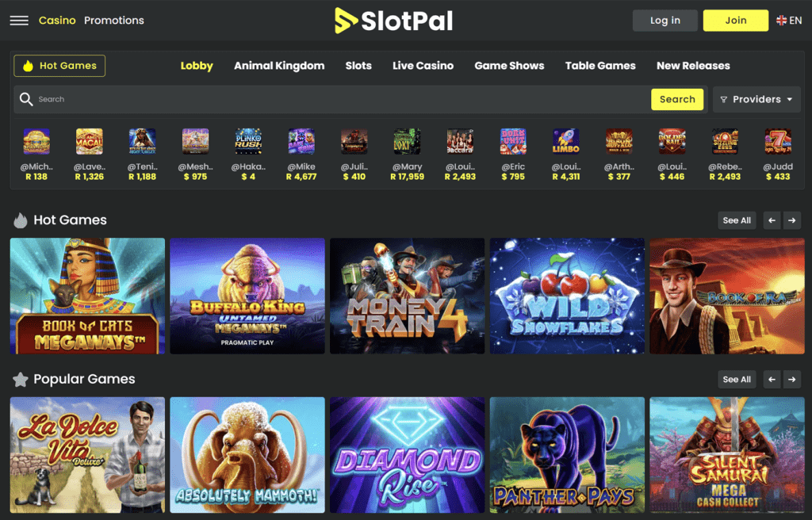Open the hamburger menu icon
The width and height of the screenshot is (812, 520).
(19, 21)
